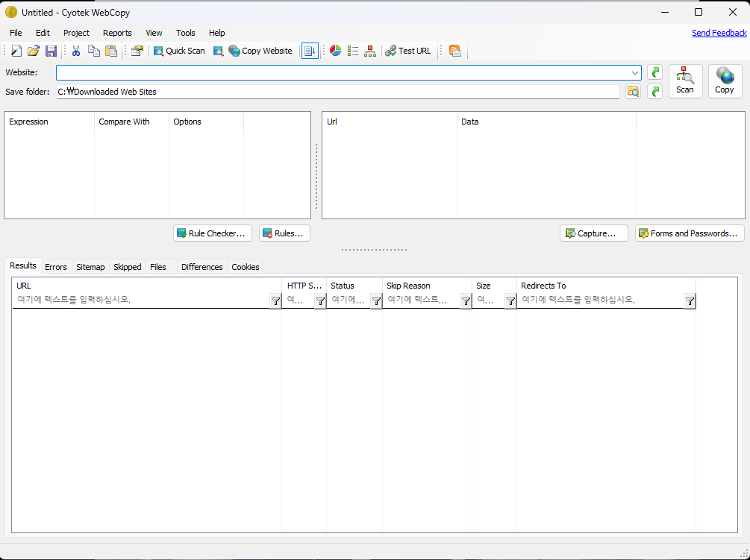
Task: Click the Redirects To column header
Action: point(607,286)
